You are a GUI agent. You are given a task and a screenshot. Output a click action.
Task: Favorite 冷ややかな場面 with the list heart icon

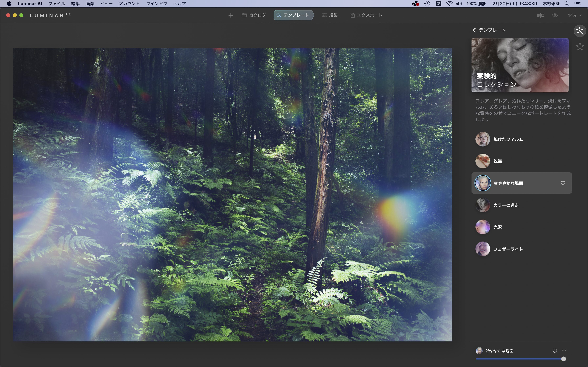click(563, 183)
